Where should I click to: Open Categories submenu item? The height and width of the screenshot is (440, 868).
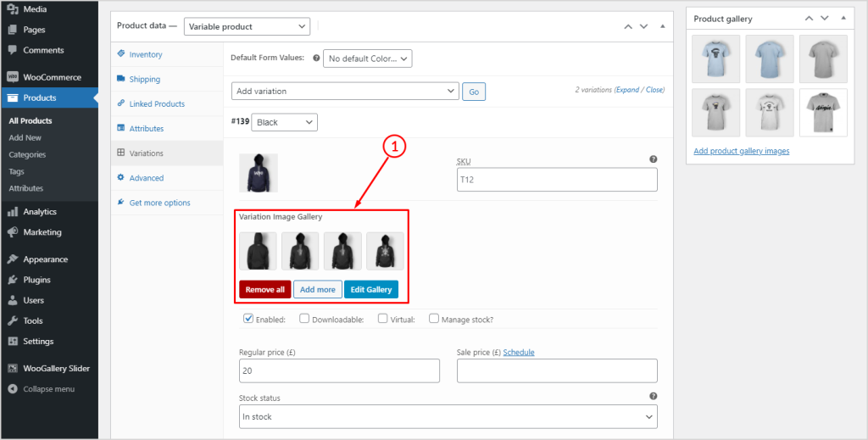27,155
